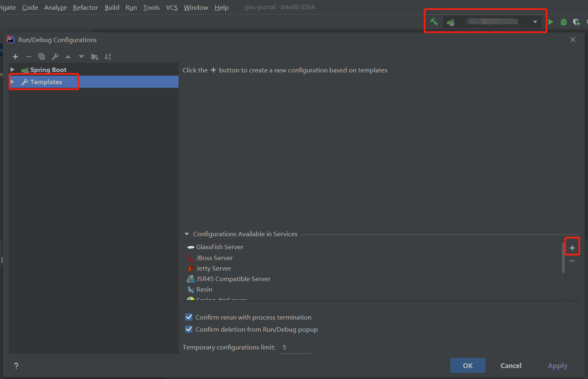Viewport: 588px width, 379px height.
Task: Open the VCS menu
Action: point(172,7)
